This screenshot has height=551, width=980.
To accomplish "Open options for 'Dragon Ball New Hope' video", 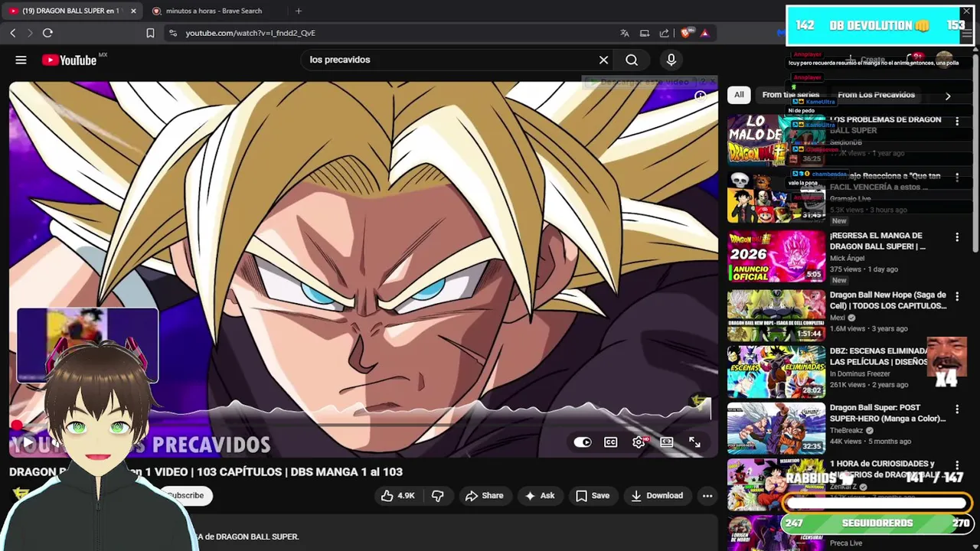I will pyautogui.click(x=956, y=296).
